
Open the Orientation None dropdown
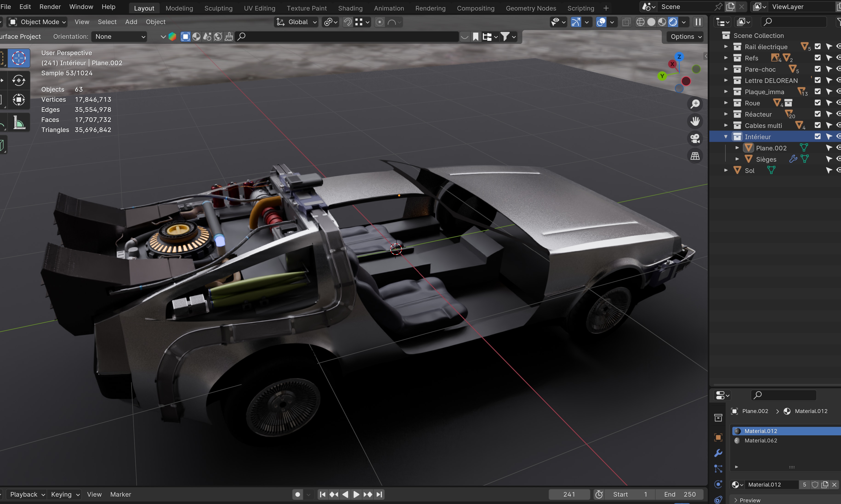tap(119, 37)
